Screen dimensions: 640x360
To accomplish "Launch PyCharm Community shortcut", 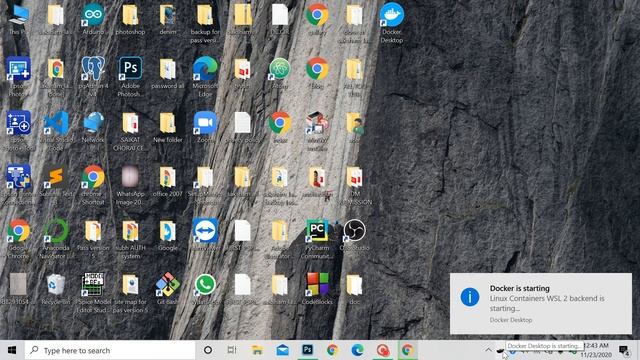I will pyautogui.click(x=317, y=238).
